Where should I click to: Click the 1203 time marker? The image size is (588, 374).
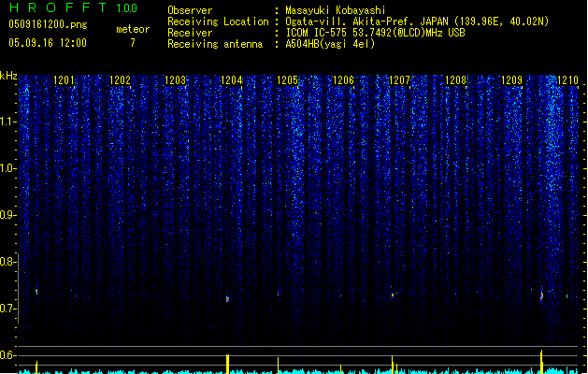pyautogui.click(x=176, y=80)
